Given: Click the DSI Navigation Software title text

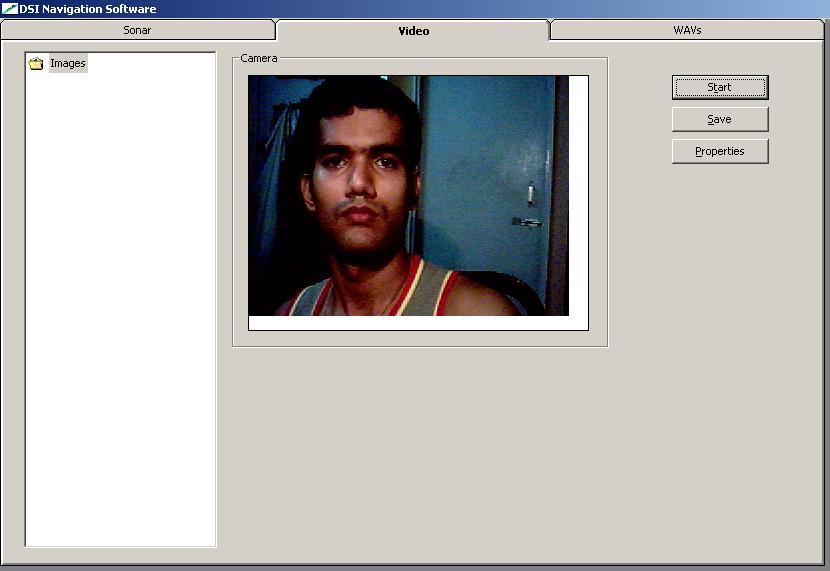Looking at the screenshot, I should pyautogui.click(x=88, y=9).
